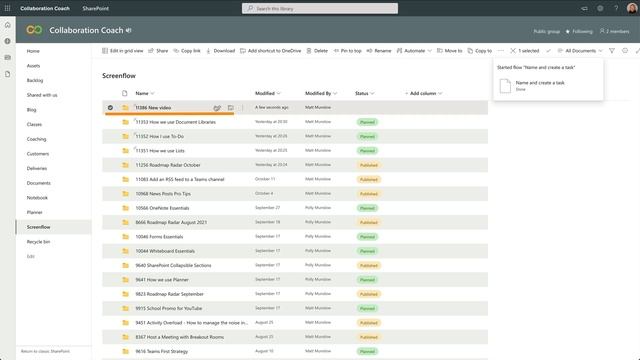Open folder 10566 OneNote Essentials
640x360 pixels.
click(x=162, y=208)
